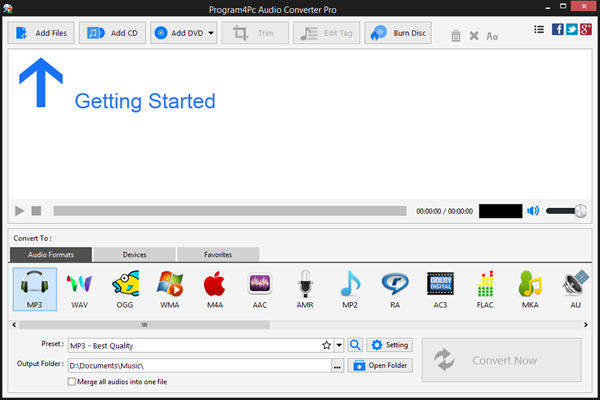Open the Google Plus icon
Image resolution: width=600 pixels, height=400 pixels.
[x=586, y=29]
